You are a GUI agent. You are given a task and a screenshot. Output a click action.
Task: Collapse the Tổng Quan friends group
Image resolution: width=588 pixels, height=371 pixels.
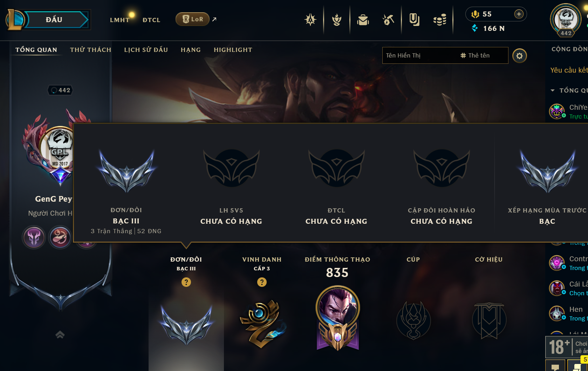[553, 90]
